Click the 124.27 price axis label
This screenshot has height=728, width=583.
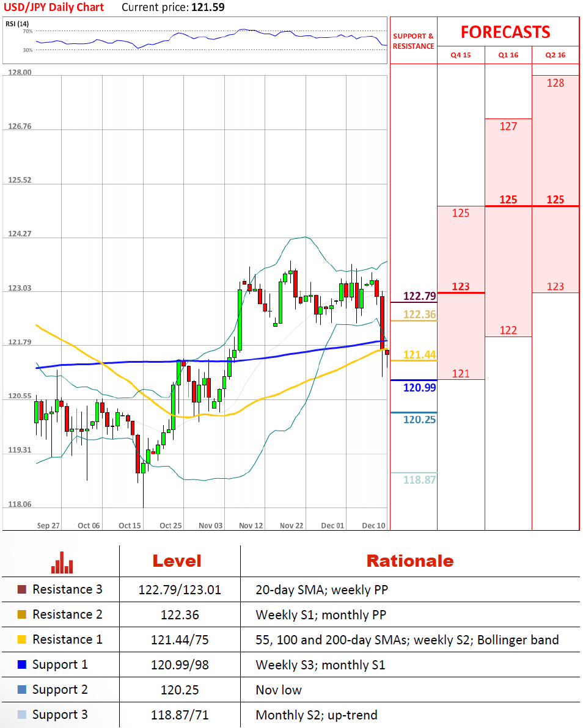20,233
